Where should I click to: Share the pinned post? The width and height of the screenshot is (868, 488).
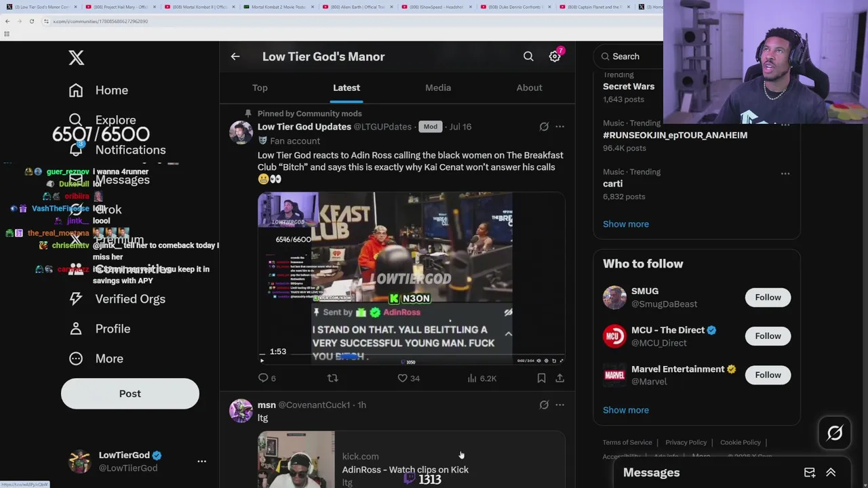tap(559, 378)
